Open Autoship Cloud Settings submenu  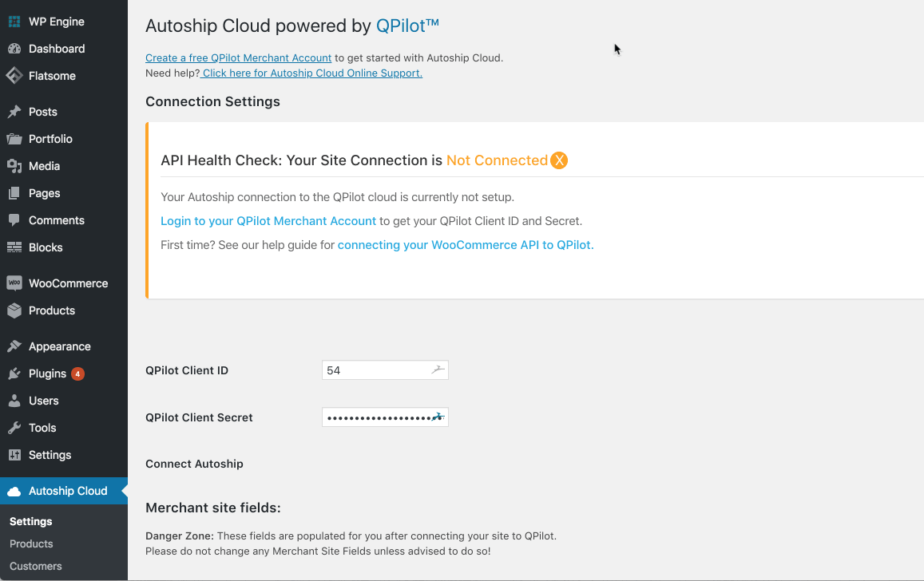[x=30, y=522]
